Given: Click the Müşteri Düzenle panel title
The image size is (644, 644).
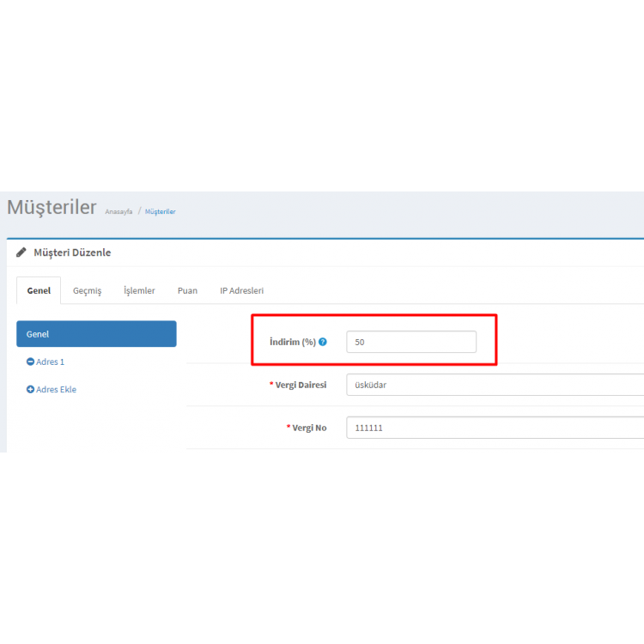Looking at the screenshot, I should point(72,252).
